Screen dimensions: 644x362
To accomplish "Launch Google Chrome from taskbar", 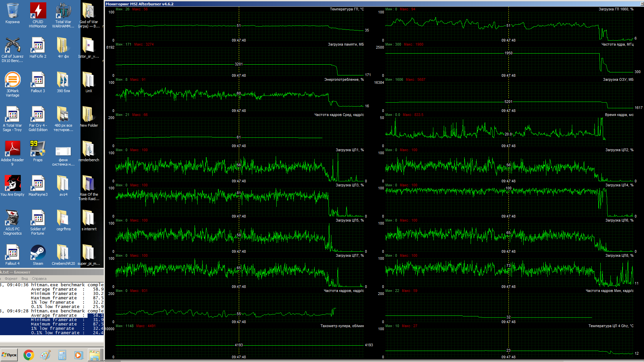I will 29,355.
